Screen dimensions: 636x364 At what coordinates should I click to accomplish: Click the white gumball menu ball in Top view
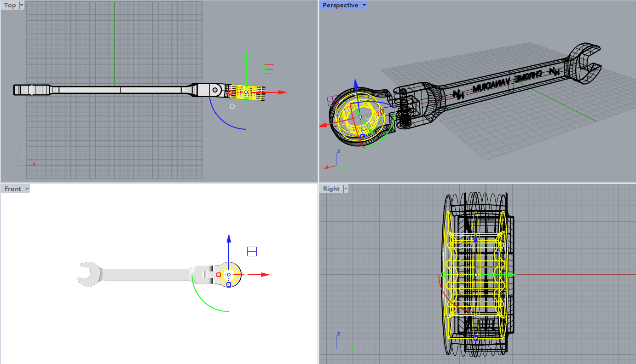(x=232, y=106)
